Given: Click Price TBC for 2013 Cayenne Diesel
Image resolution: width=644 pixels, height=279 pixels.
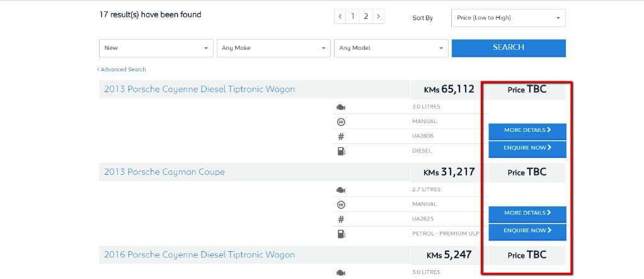Looking at the screenshot, I should (527, 89).
